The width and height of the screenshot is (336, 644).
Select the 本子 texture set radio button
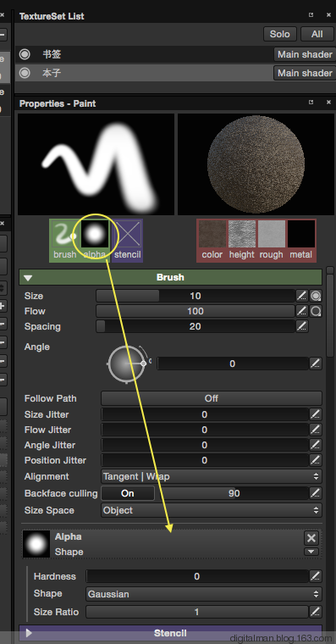click(x=25, y=73)
